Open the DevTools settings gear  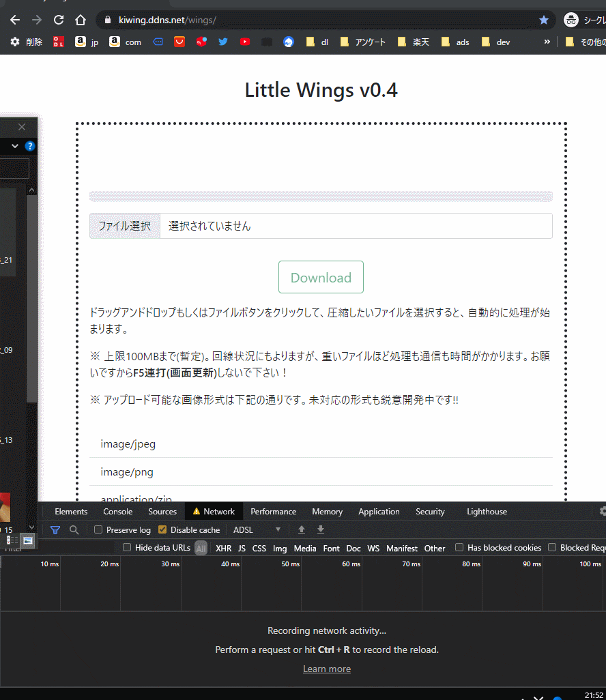[x=602, y=511]
